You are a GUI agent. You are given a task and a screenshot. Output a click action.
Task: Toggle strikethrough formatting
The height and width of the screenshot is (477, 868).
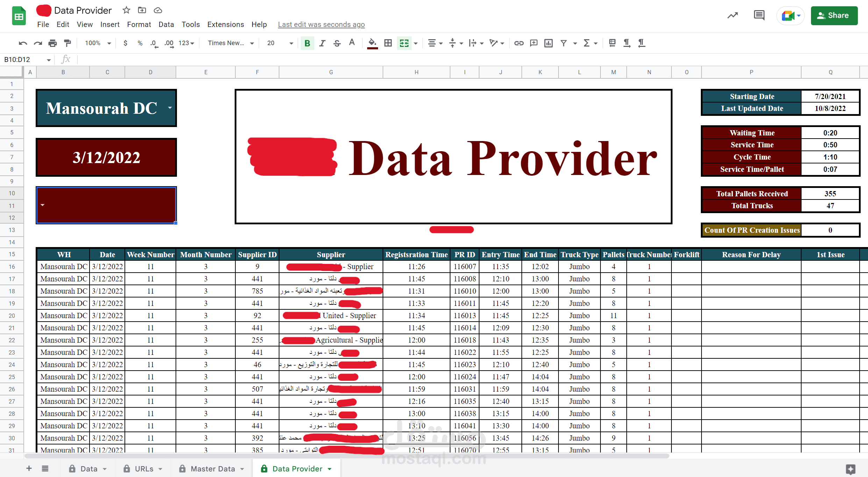pyautogui.click(x=337, y=43)
